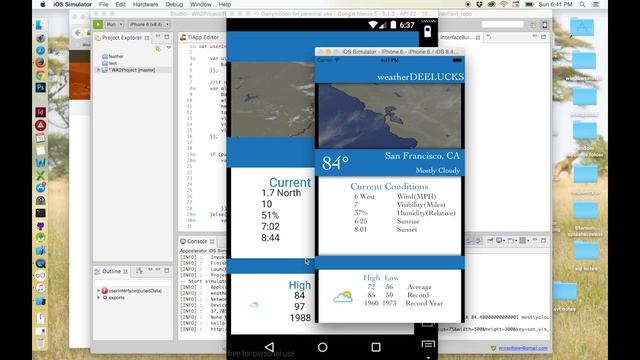Open InDesign from the Dock
The height and width of the screenshot is (360, 640).
click(40, 112)
